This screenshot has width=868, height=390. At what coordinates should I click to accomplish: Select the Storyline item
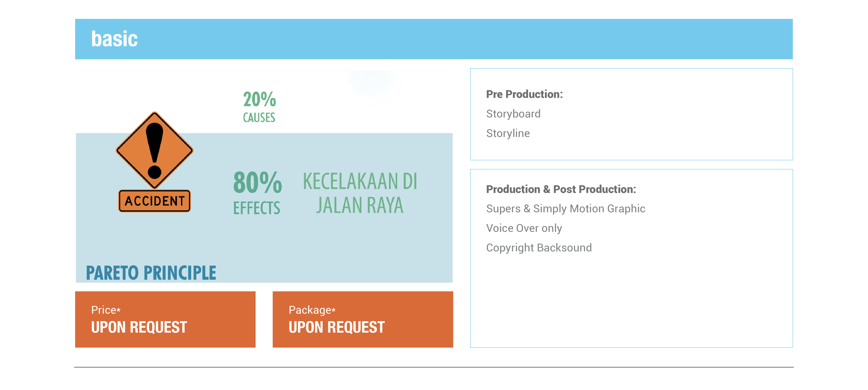coord(508,134)
